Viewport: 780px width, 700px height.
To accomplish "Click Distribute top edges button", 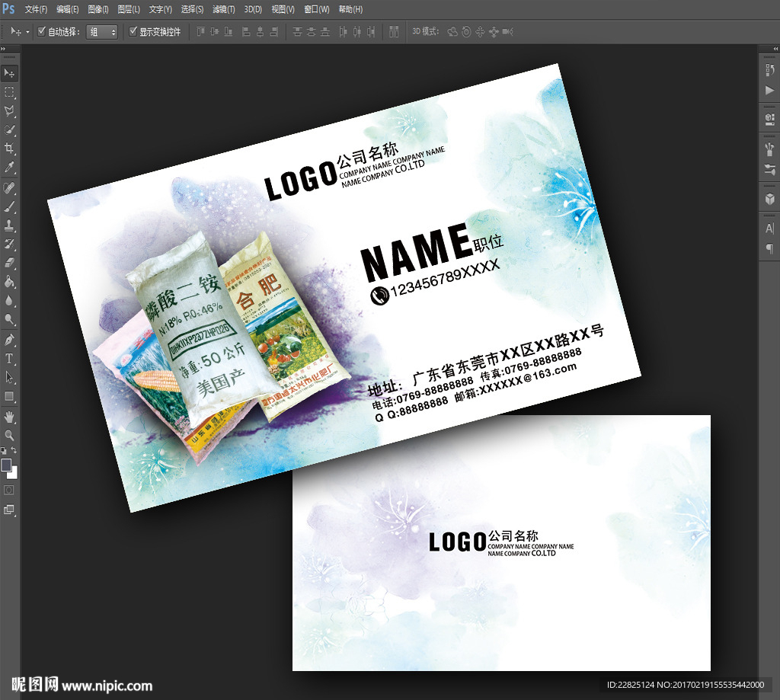I will [x=297, y=32].
